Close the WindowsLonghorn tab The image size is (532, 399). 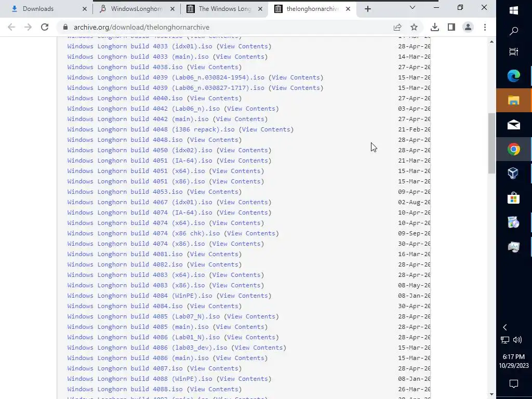coord(172,9)
